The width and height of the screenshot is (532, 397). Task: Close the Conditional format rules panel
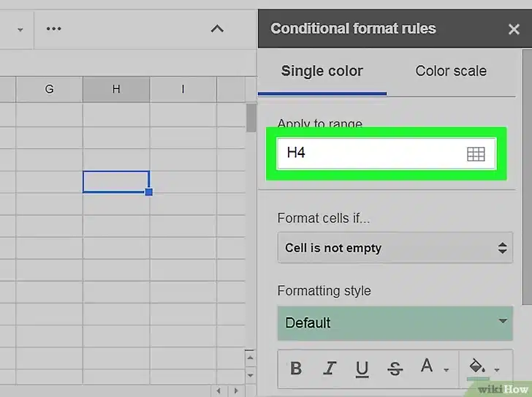pyautogui.click(x=514, y=30)
